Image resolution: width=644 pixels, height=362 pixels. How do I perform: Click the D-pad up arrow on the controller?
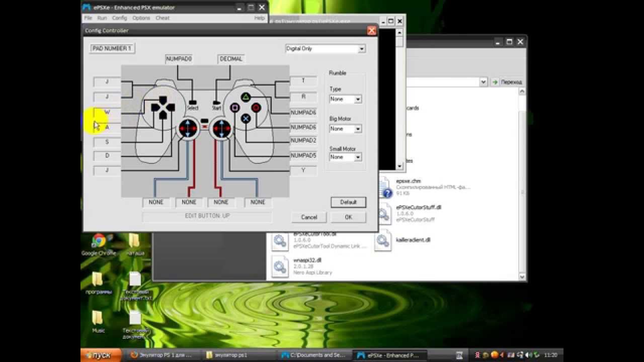coord(163,100)
